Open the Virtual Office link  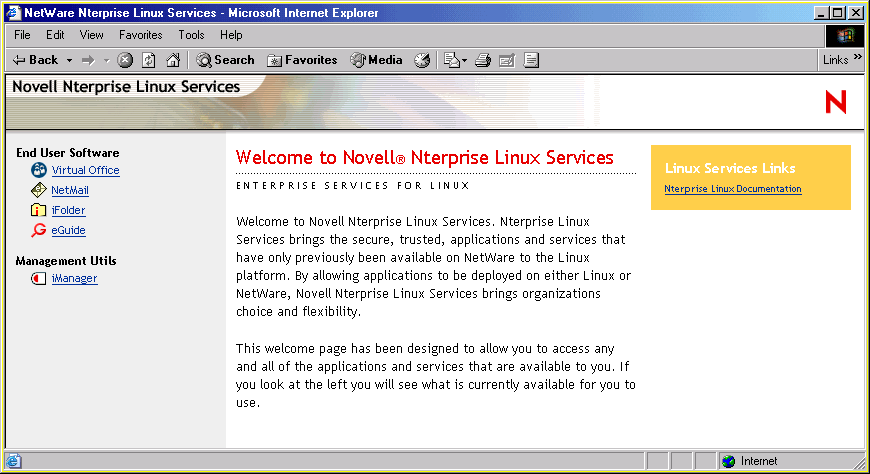(85, 170)
